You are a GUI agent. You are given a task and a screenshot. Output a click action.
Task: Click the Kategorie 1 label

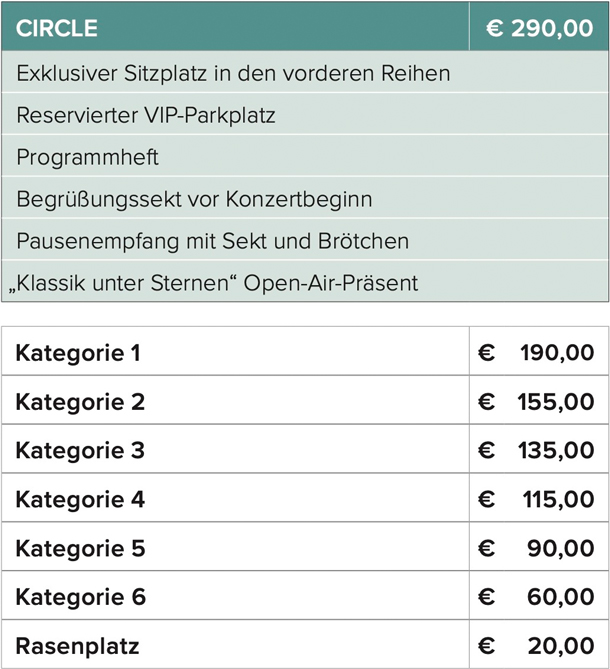[78, 353]
